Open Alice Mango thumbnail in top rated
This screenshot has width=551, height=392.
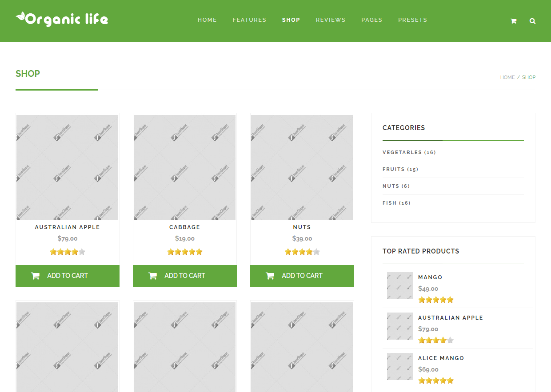tap(400, 366)
